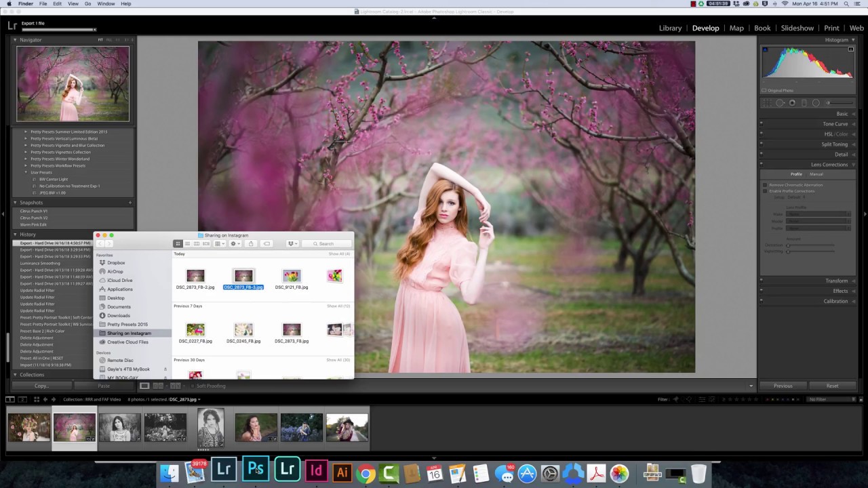Collapse the Snapshots panel

16,203
